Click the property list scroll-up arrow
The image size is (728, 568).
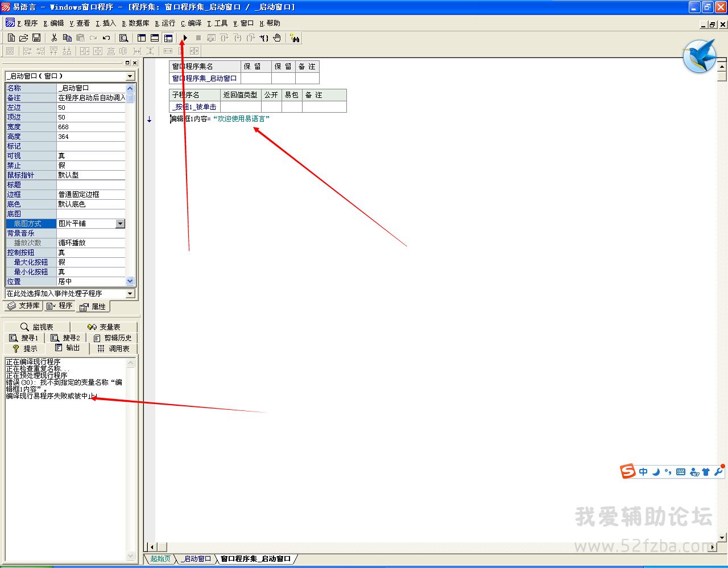pyautogui.click(x=130, y=88)
